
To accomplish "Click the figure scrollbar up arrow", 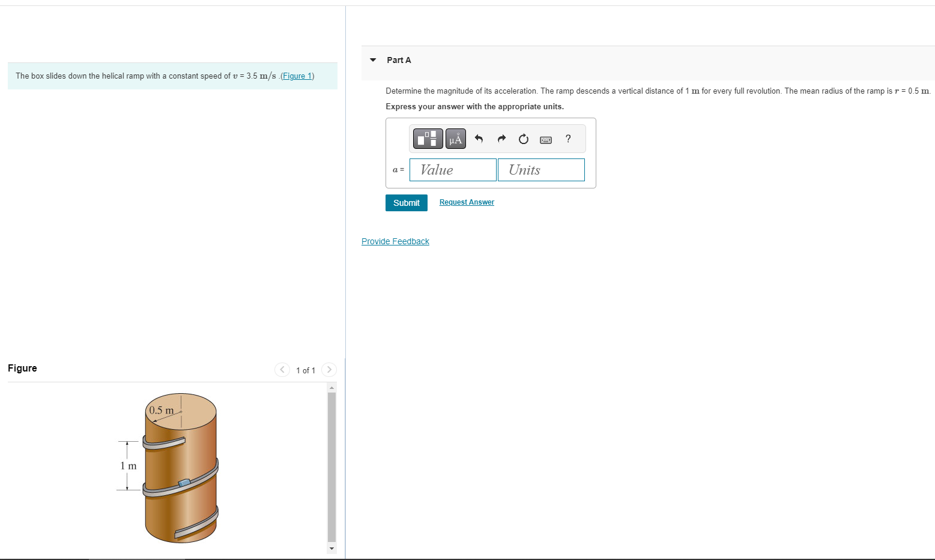I will (x=331, y=387).
